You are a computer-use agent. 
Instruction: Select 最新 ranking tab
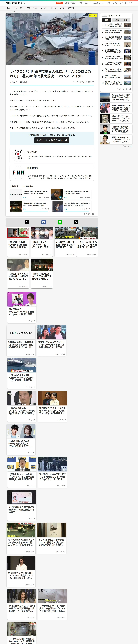coord(107,20)
